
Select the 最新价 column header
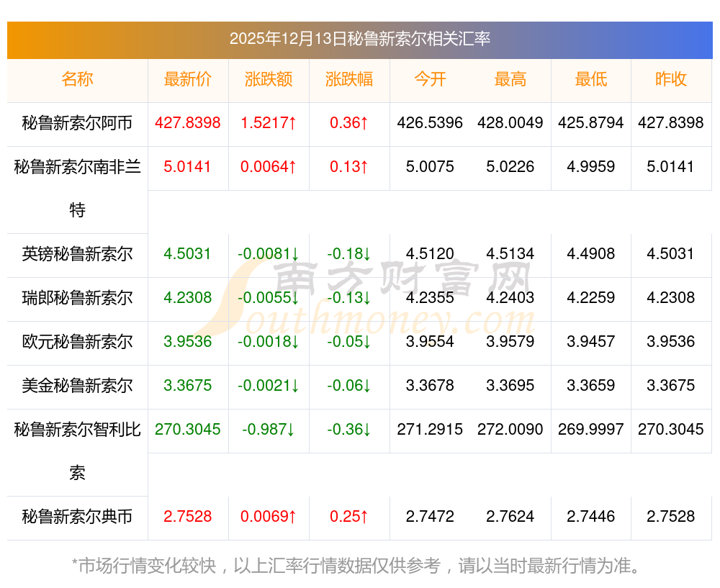pyautogui.click(x=188, y=79)
